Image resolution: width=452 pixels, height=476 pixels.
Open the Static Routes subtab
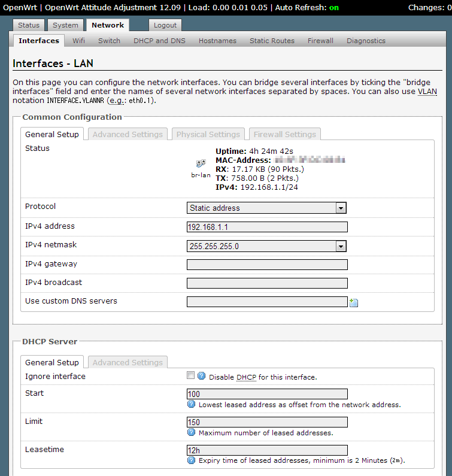tap(272, 41)
